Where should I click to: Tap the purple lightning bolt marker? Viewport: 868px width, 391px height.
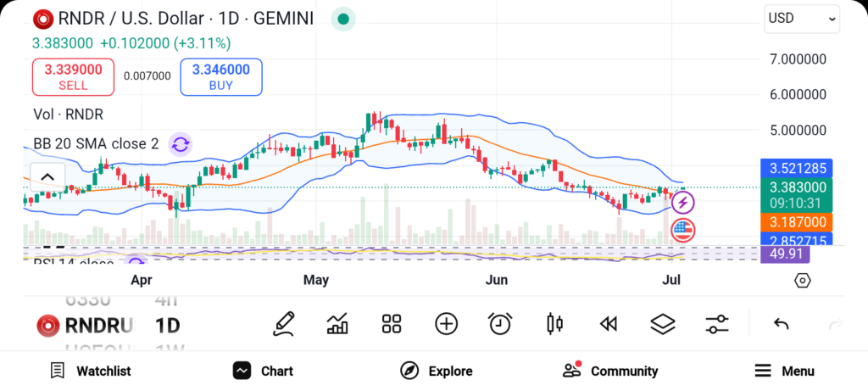click(683, 203)
